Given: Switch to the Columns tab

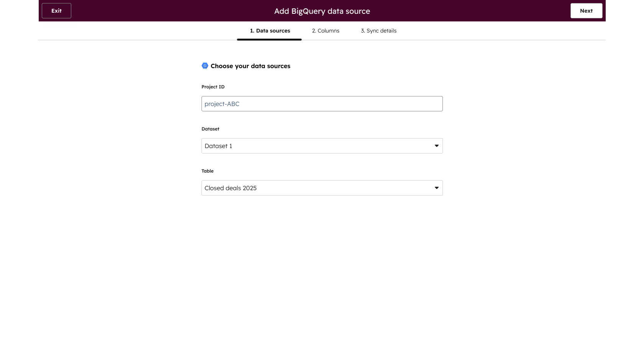Looking at the screenshot, I should [325, 31].
